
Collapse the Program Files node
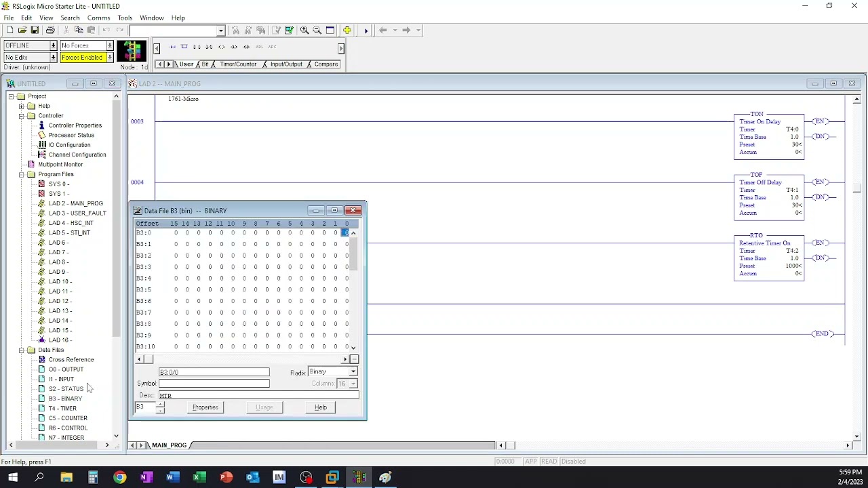pos(22,174)
